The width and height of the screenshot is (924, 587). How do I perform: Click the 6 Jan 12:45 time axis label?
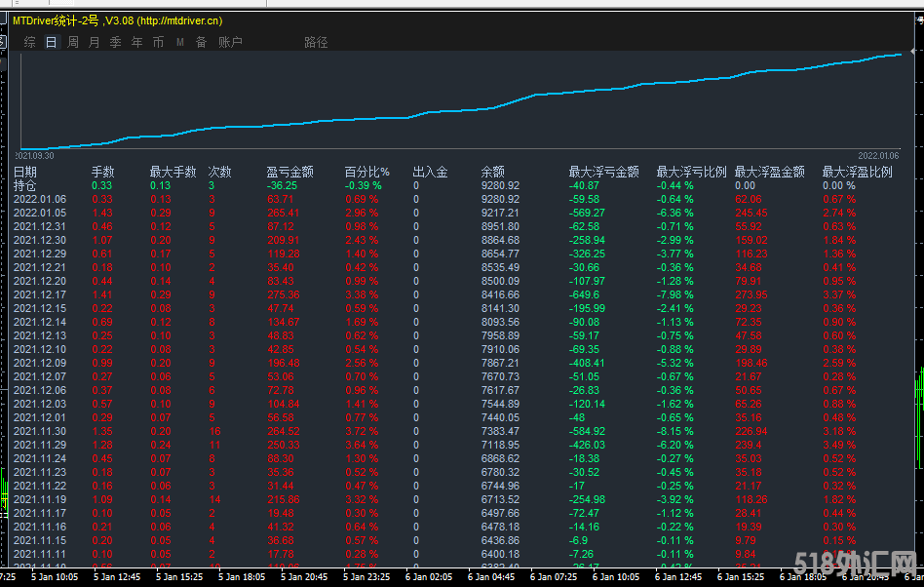pos(678,576)
